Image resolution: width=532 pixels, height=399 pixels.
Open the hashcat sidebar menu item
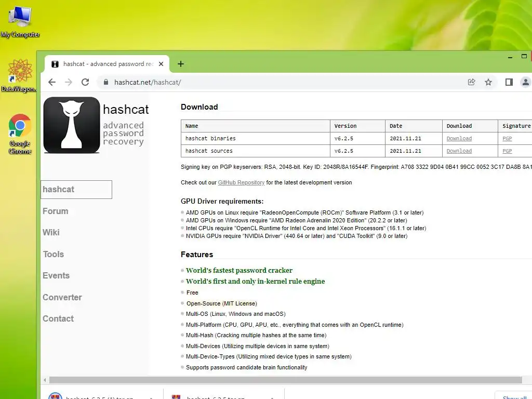click(76, 189)
